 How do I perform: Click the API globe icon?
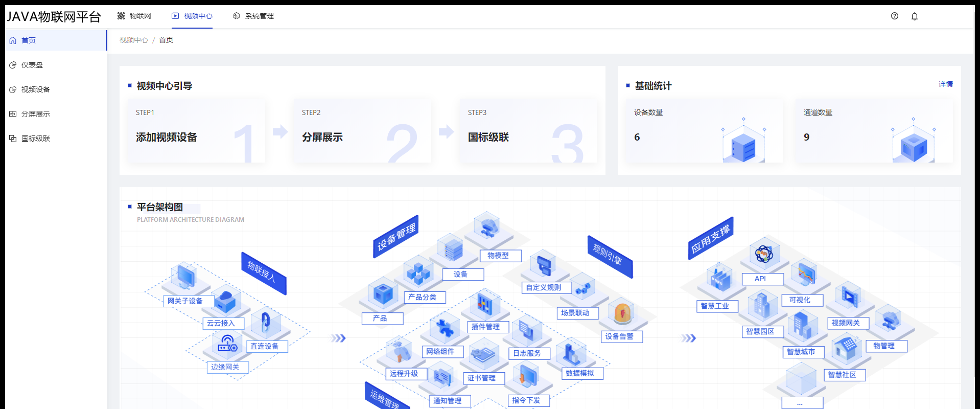click(764, 254)
